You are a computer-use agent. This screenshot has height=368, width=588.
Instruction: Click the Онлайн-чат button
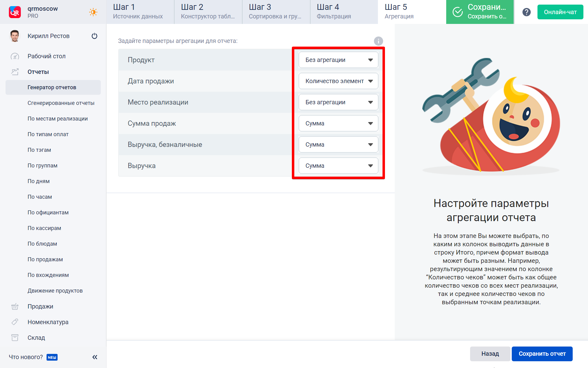click(560, 12)
